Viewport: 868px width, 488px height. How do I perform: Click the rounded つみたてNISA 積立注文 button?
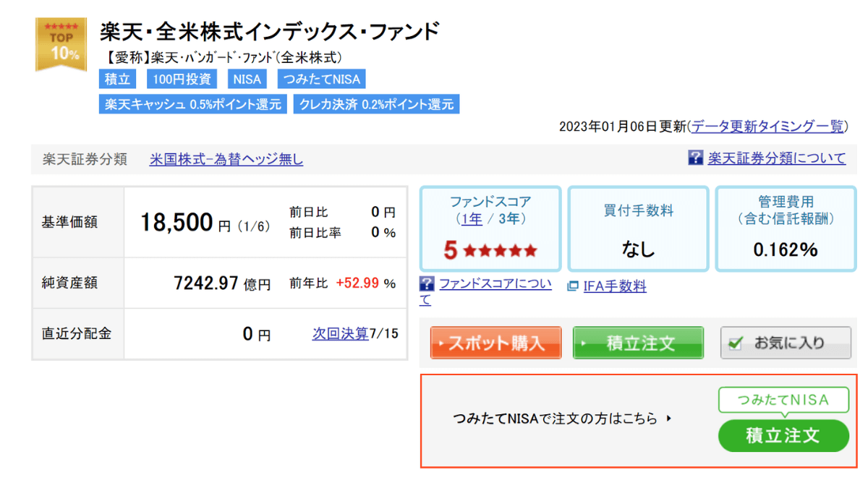[783, 436]
